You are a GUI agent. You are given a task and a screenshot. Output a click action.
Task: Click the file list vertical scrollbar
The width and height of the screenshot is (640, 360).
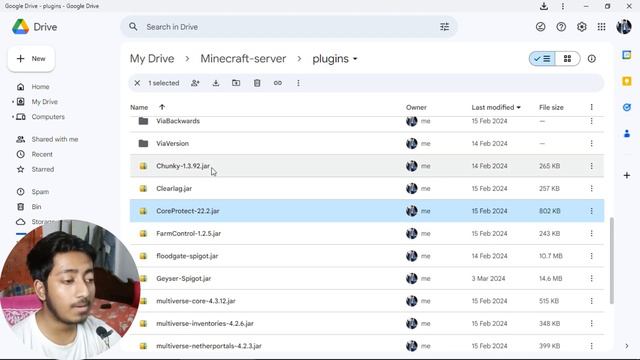tap(611, 260)
